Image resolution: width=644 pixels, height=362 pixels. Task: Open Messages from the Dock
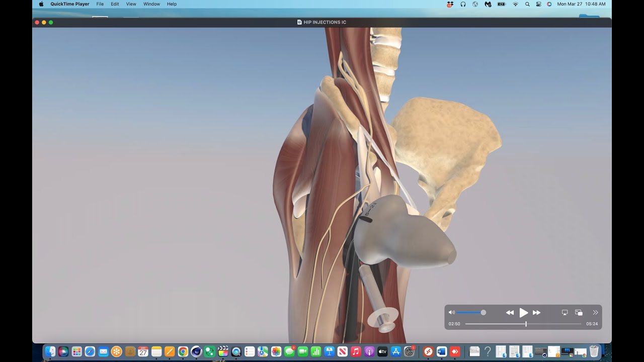pyautogui.click(x=289, y=351)
